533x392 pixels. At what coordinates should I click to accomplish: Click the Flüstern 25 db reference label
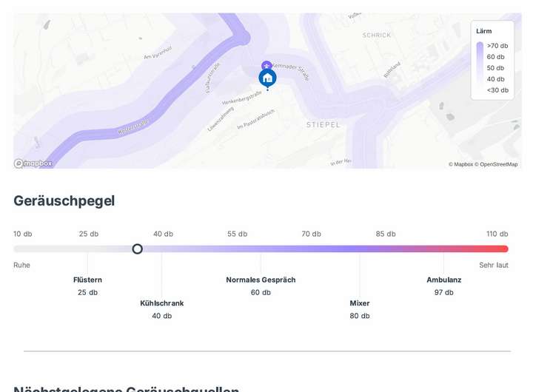click(x=87, y=285)
